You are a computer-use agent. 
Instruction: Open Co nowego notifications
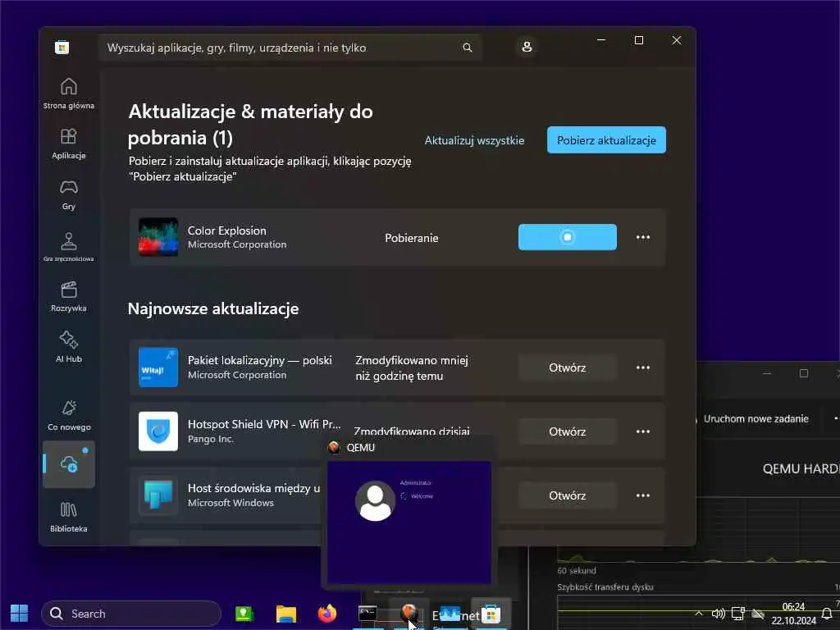(69, 415)
